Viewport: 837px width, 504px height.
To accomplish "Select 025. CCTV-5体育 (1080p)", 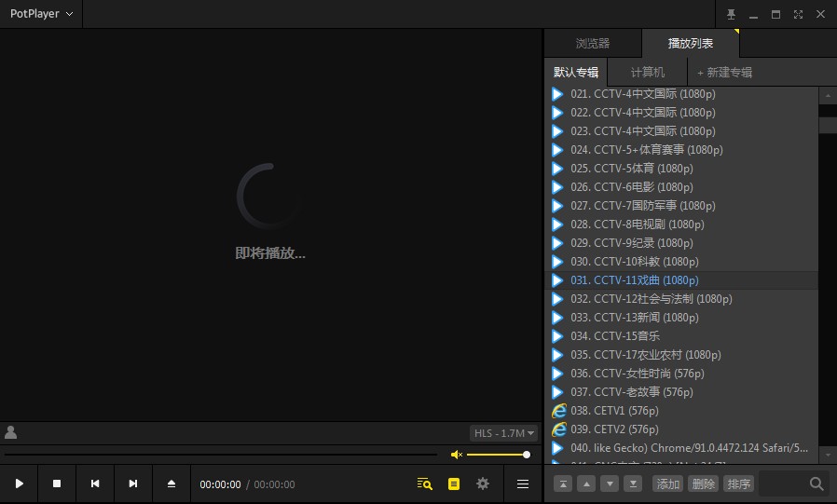I will 681,169.
